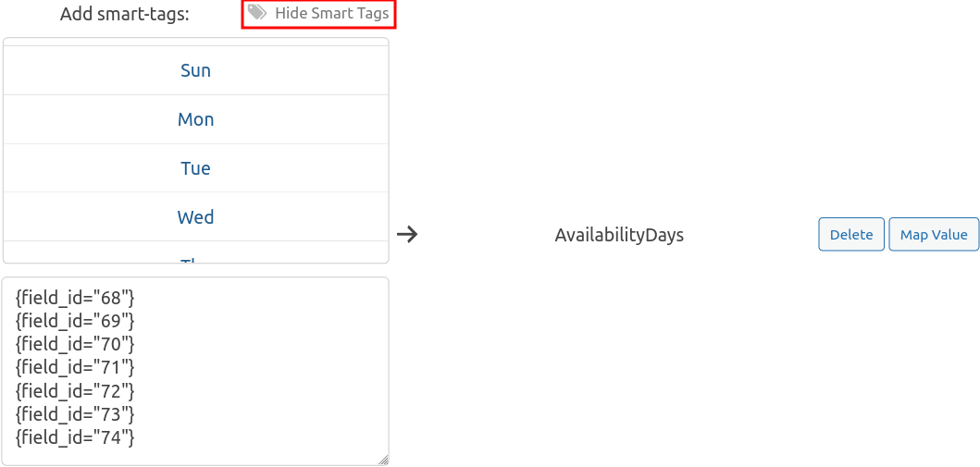Screen dimensions: 980x467
Task: Click the AvailabilityDays field name
Action: [x=619, y=235]
